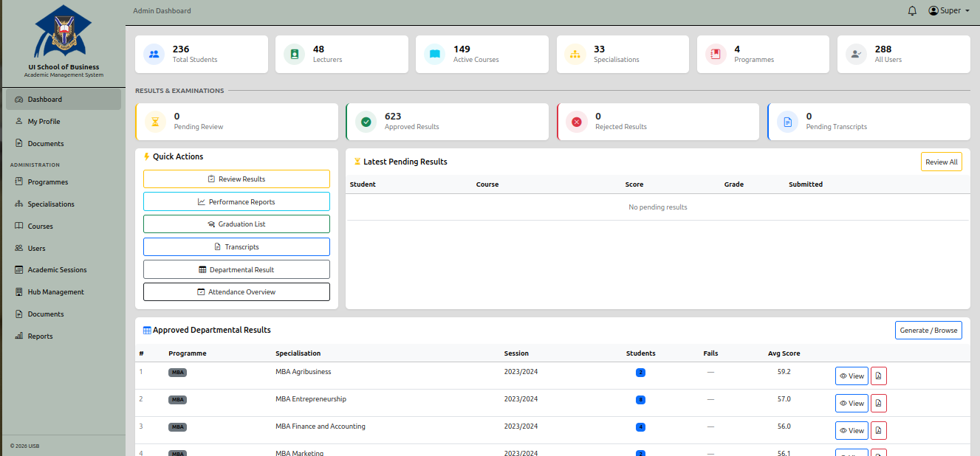The image size is (980, 456).
Task: Click the Programmes journal icon
Action: [716, 54]
